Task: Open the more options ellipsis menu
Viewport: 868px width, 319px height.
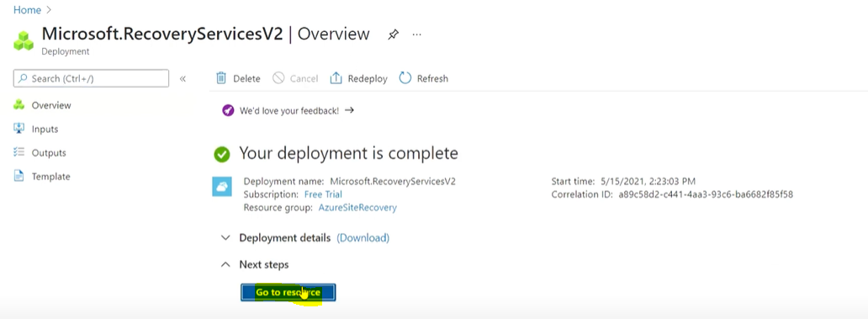Action: (417, 35)
